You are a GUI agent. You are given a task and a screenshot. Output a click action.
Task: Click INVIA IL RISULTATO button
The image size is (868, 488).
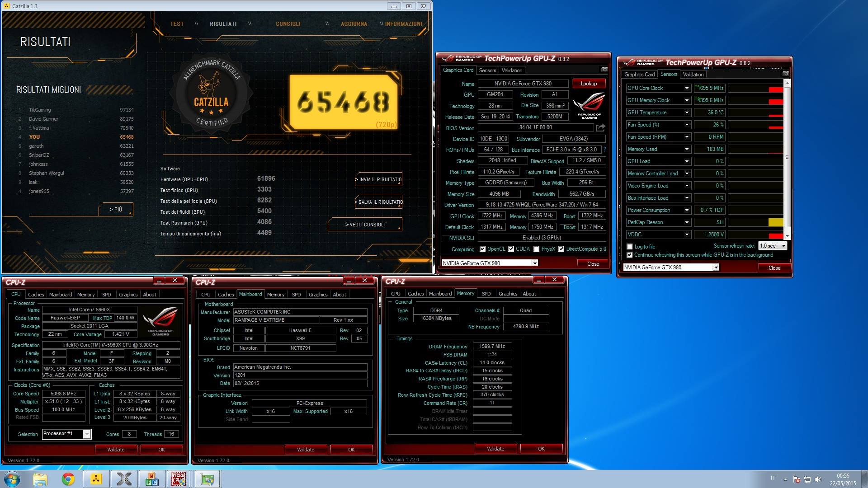tap(379, 179)
